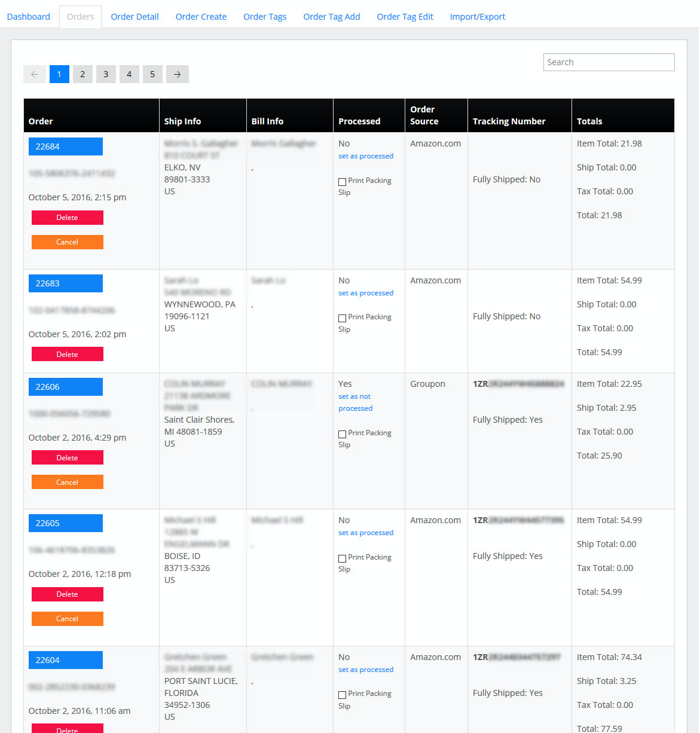Click set as processed for order 22684

[365, 155]
